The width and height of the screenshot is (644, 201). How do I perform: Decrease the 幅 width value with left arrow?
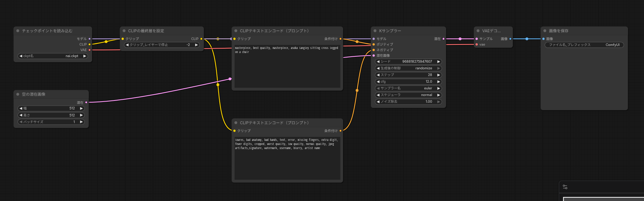click(21, 108)
